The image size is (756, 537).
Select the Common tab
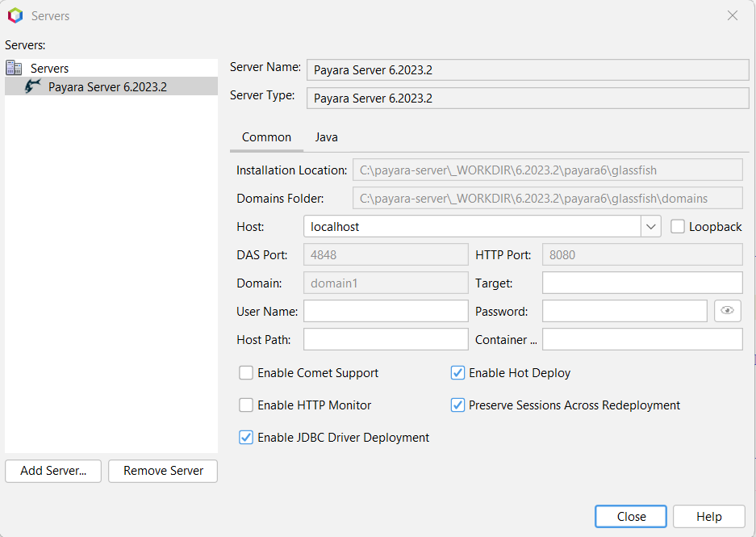click(266, 137)
